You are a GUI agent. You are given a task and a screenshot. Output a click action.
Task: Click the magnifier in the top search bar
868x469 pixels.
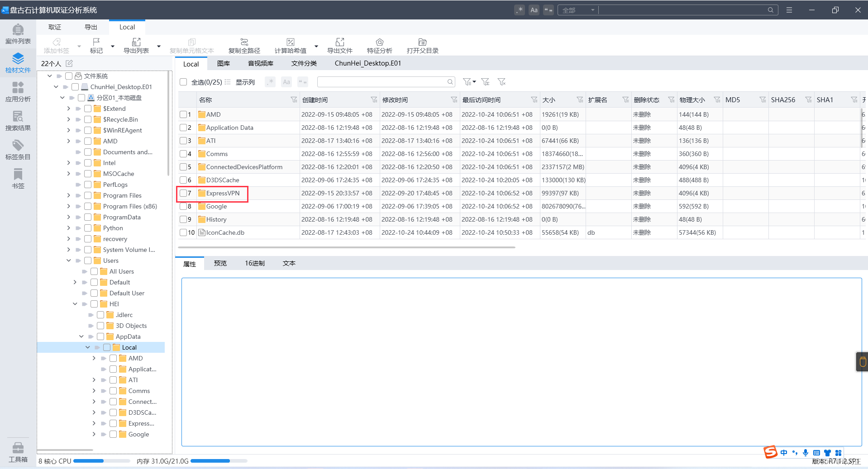click(x=770, y=10)
